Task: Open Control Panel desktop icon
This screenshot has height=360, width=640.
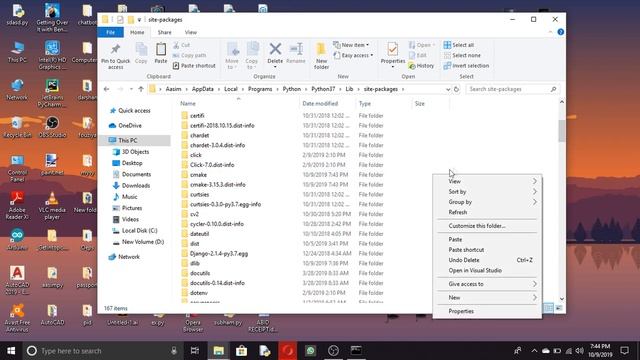Action: [17, 168]
